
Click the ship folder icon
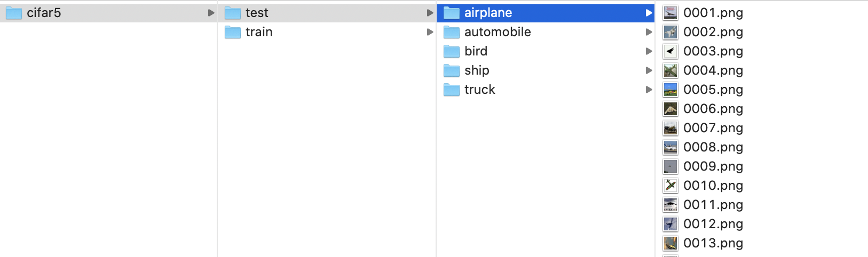click(x=452, y=70)
